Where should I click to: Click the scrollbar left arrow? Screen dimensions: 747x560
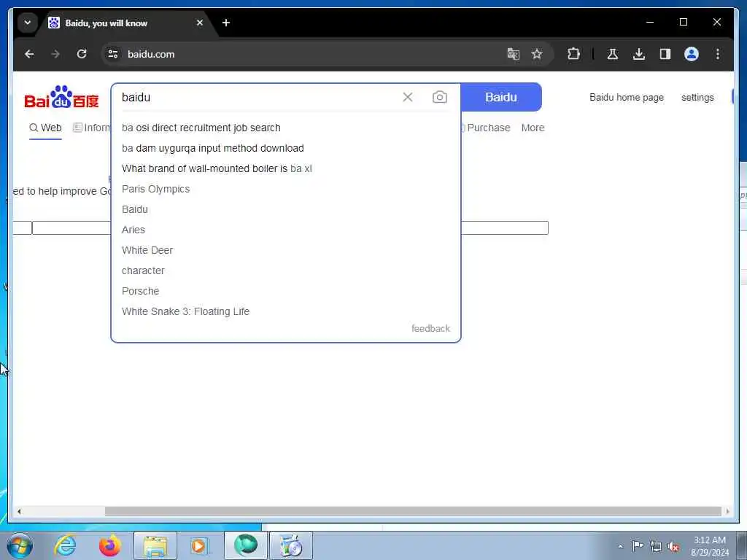pos(18,511)
